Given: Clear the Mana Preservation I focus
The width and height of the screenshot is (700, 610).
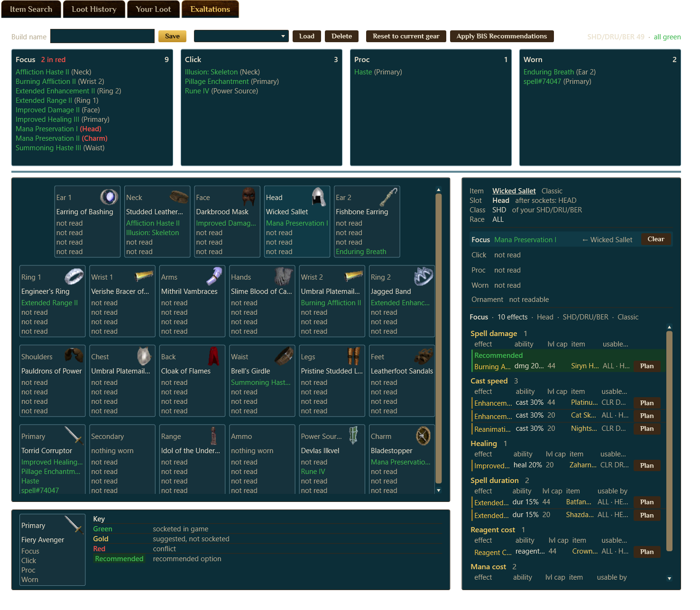Looking at the screenshot, I should (656, 239).
